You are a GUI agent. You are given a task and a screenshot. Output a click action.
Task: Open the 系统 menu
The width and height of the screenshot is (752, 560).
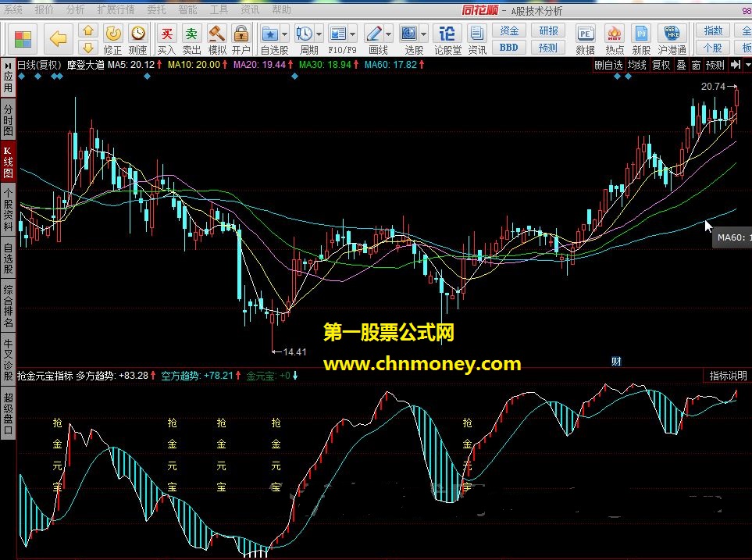pos(13,9)
